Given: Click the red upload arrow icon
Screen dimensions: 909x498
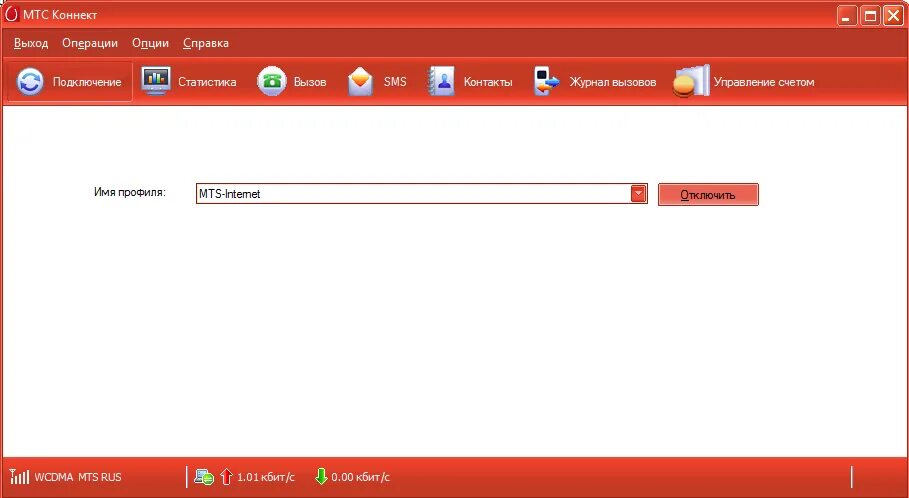Looking at the screenshot, I should 227,477.
